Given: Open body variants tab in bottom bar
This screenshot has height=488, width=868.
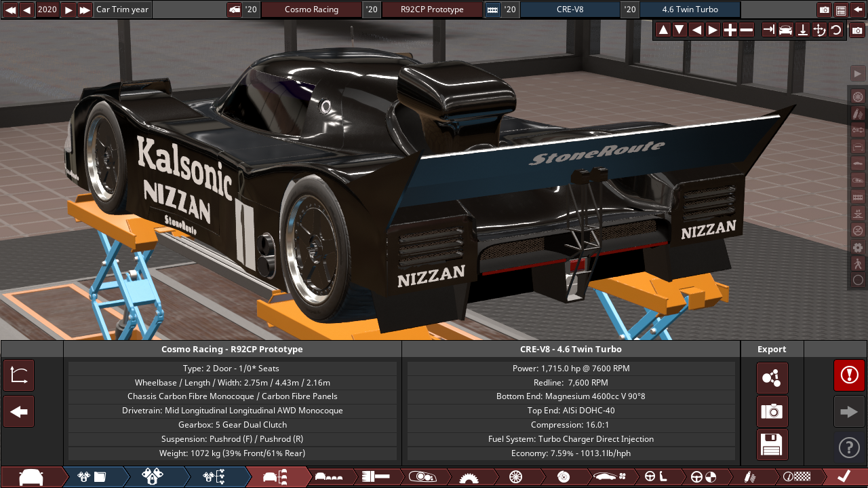Looking at the screenshot, I should click(x=329, y=476).
